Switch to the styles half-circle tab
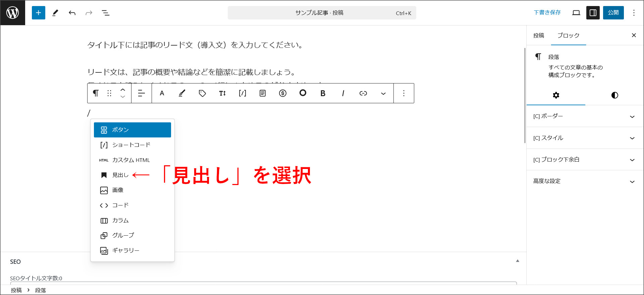Image resolution: width=644 pixels, height=295 pixels. 614,95
